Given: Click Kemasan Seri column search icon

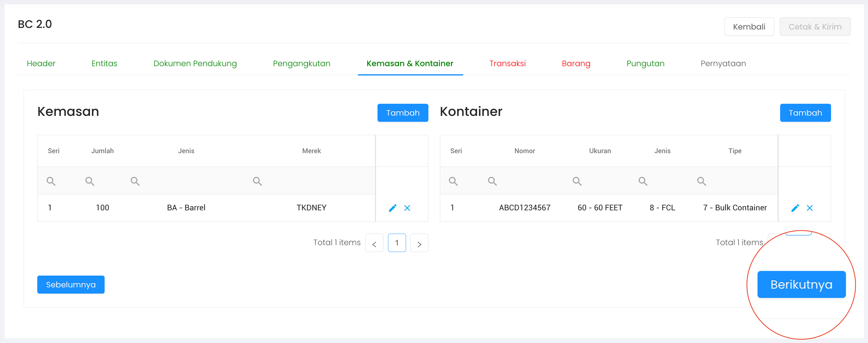Looking at the screenshot, I should pyautogui.click(x=51, y=181).
